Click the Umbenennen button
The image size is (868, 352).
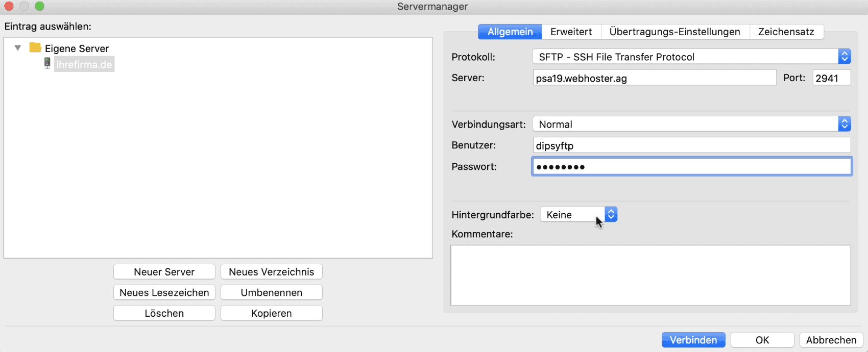pos(272,292)
